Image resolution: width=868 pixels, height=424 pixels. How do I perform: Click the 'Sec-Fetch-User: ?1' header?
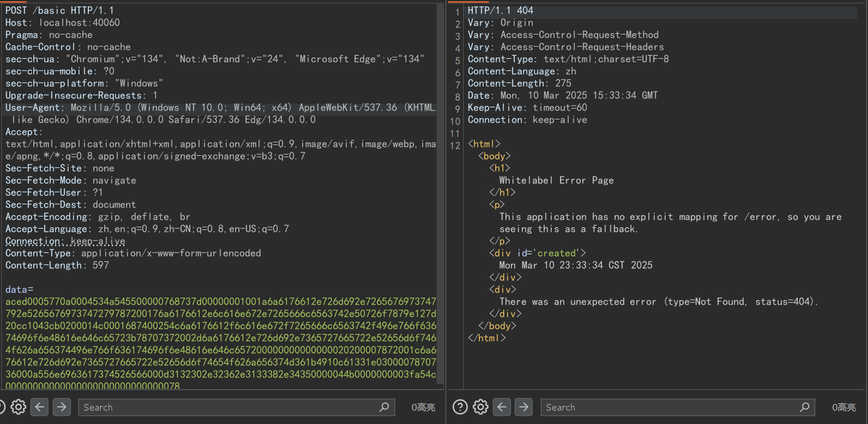coord(55,192)
